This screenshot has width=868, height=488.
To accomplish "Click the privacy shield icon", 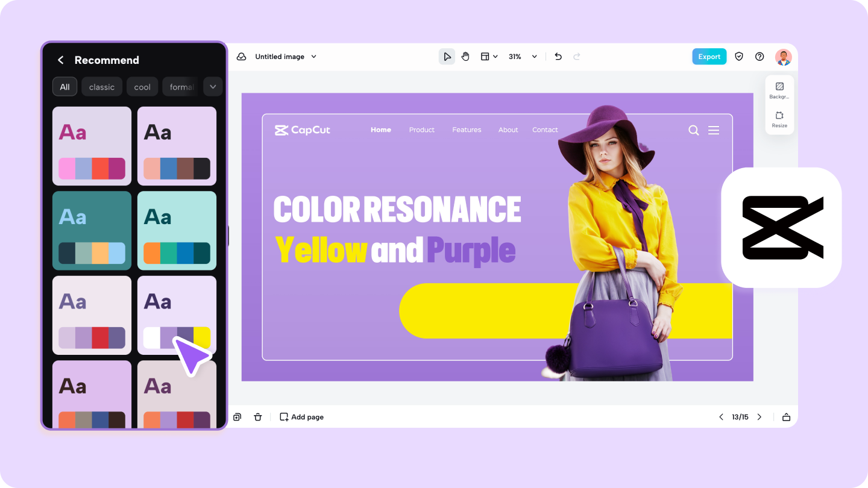I will coord(738,56).
